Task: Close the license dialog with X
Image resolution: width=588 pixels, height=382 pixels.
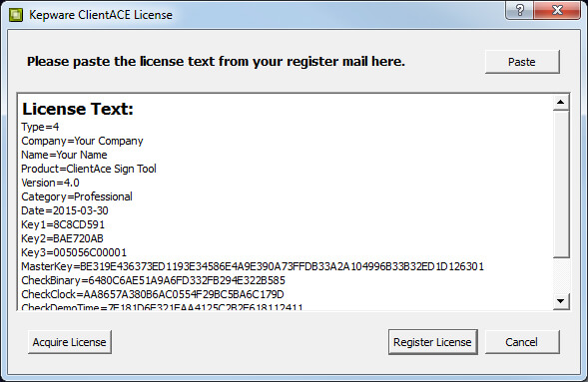Action: pyautogui.click(x=557, y=10)
